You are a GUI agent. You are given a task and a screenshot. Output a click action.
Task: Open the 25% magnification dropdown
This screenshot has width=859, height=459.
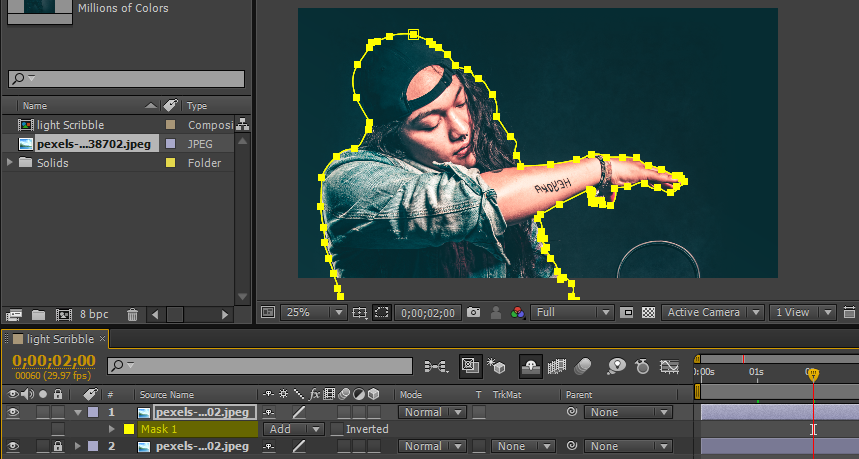coord(313,313)
